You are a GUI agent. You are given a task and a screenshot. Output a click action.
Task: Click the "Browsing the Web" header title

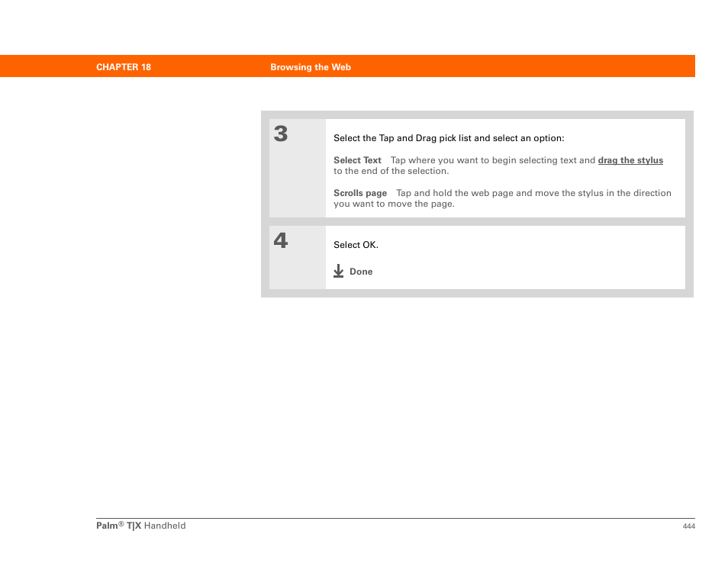tap(311, 67)
